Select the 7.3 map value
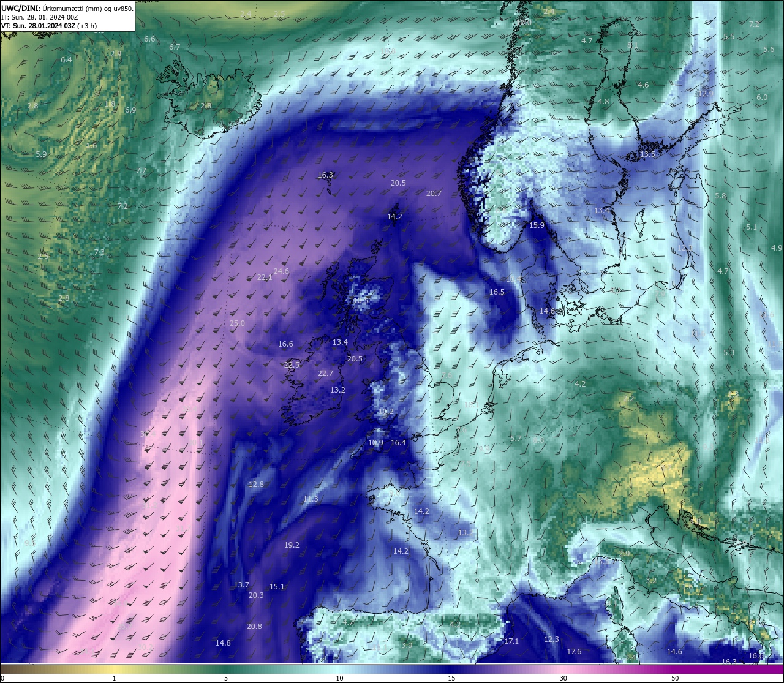784x683 pixels. tap(99, 252)
